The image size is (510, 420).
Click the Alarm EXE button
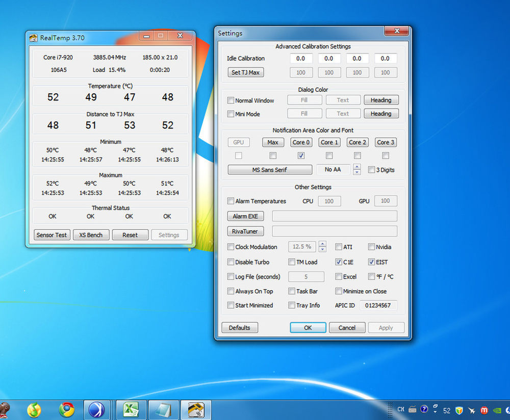(246, 216)
